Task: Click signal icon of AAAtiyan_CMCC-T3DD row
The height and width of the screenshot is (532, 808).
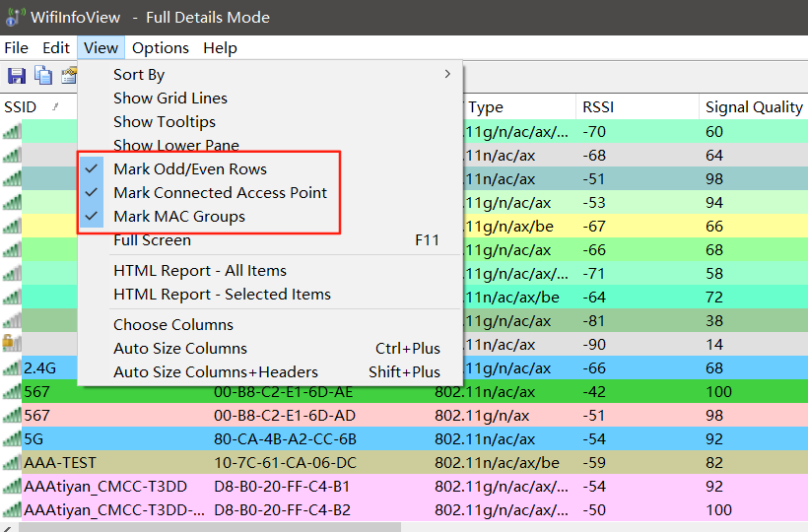Action: [x=12, y=486]
